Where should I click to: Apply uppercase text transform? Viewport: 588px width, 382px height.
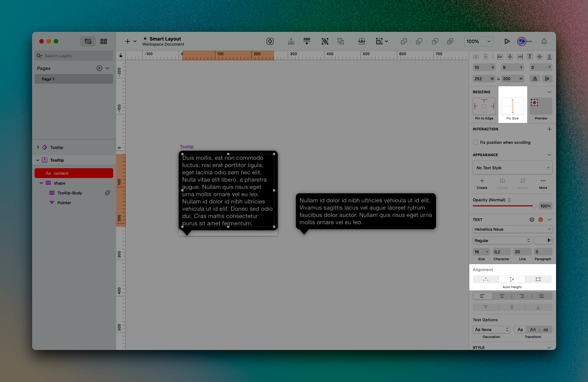pyautogui.click(x=533, y=329)
